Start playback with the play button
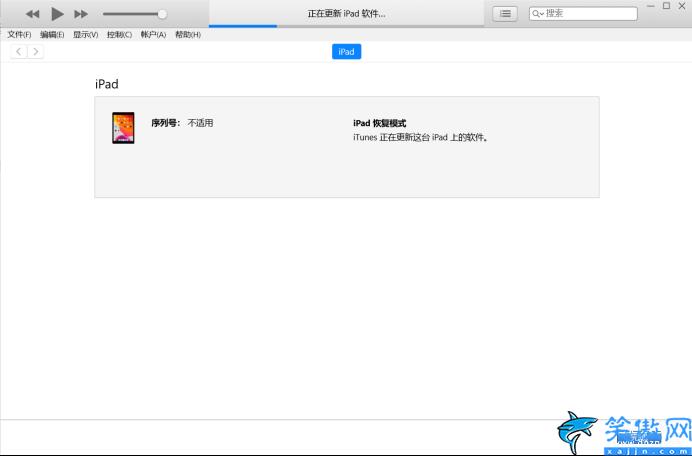The height and width of the screenshot is (456, 692). click(x=57, y=14)
